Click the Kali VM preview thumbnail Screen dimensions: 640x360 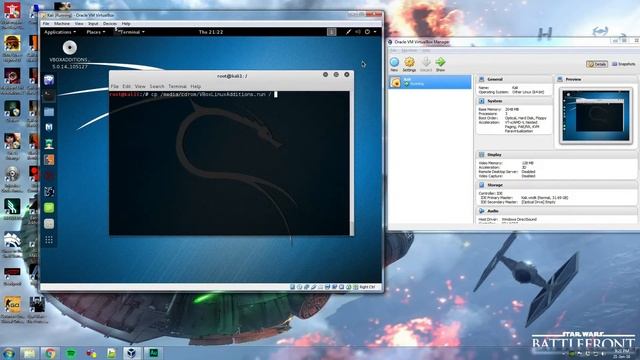[596, 116]
